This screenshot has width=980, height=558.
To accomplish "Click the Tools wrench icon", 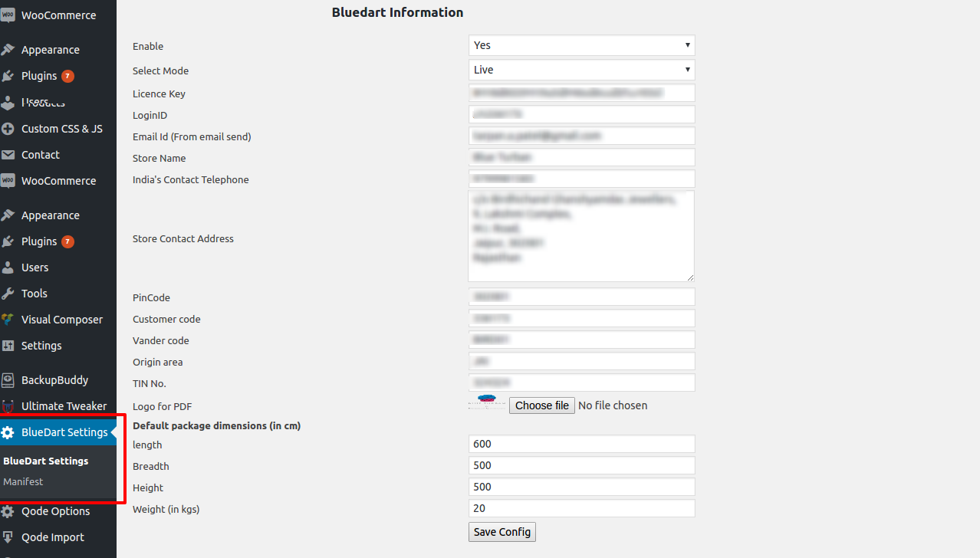I will [x=8, y=294].
